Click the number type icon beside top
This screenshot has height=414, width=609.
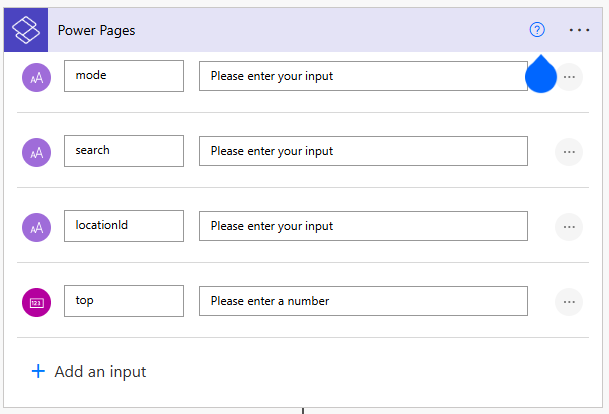click(37, 303)
